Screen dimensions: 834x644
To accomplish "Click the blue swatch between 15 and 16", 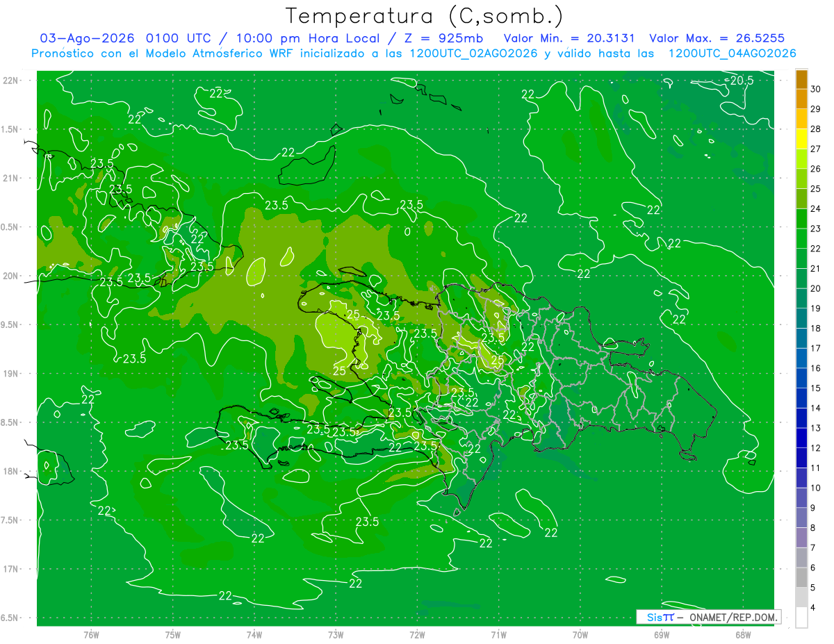I will tap(801, 378).
